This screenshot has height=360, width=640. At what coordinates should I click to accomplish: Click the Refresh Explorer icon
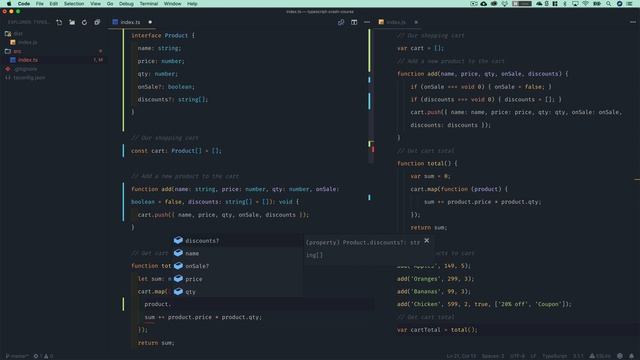click(84, 22)
